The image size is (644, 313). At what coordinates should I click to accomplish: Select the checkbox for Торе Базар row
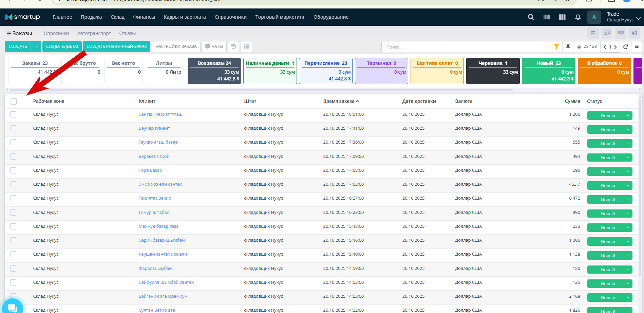13,170
